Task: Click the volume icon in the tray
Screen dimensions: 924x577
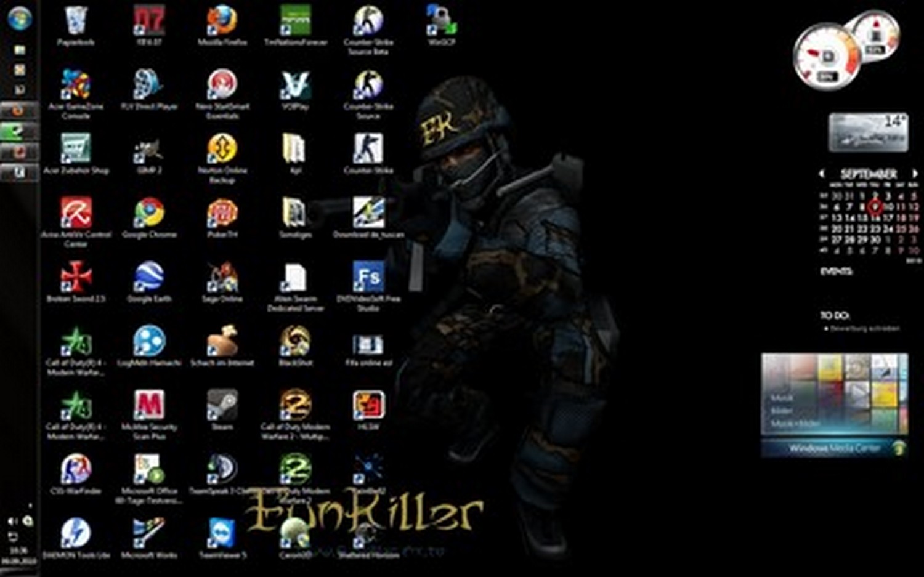Action: 12,522
